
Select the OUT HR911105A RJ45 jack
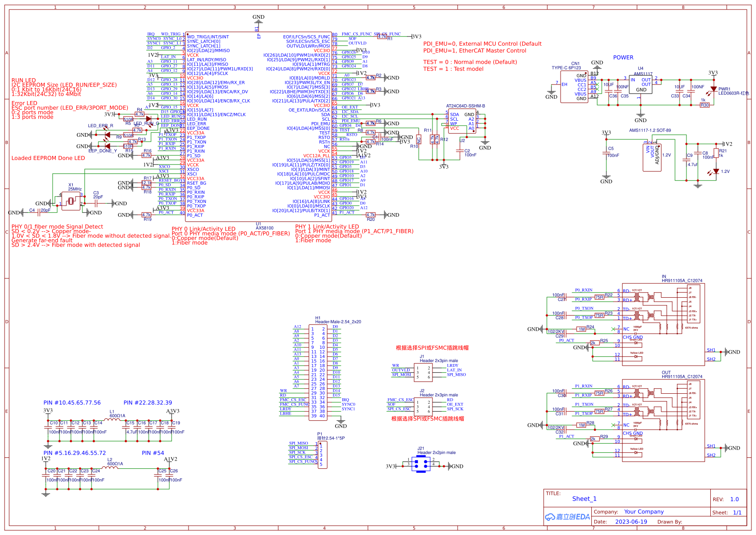pos(664,421)
